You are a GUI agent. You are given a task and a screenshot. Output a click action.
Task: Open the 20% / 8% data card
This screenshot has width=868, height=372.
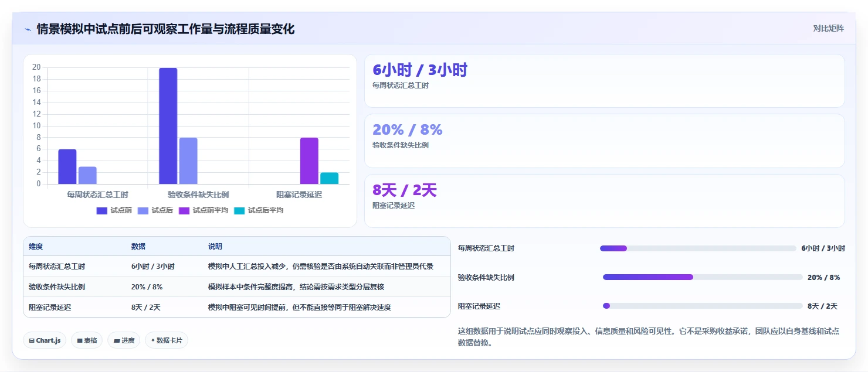[605, 141]
